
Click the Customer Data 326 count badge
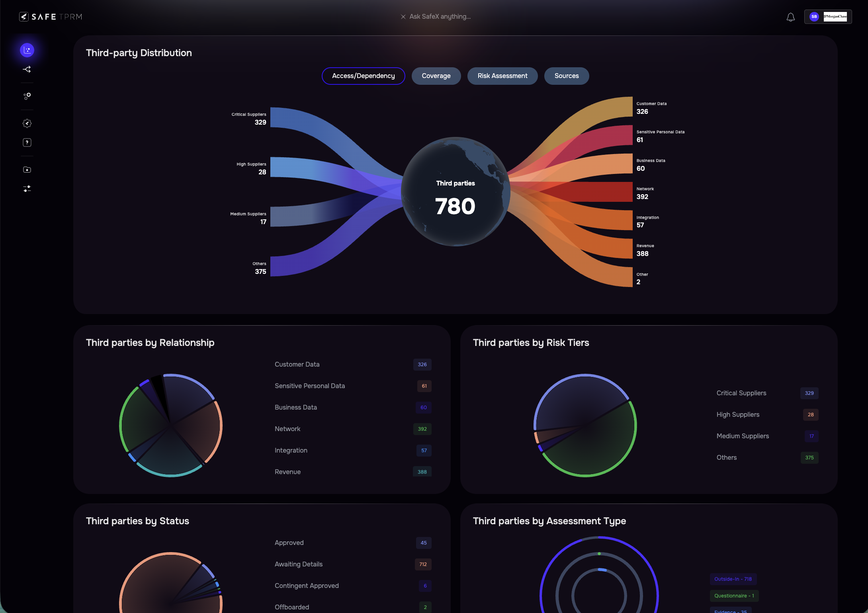pyautogui.click(x=422, y=364)
